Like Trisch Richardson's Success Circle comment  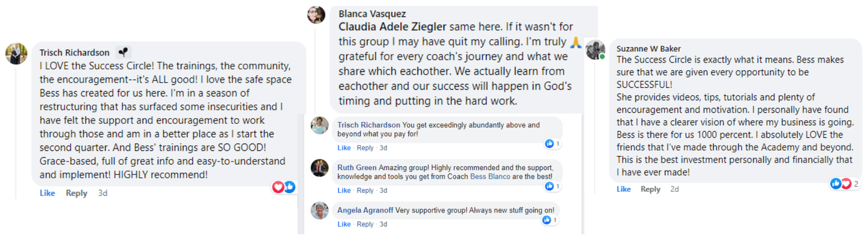point(47,193)
